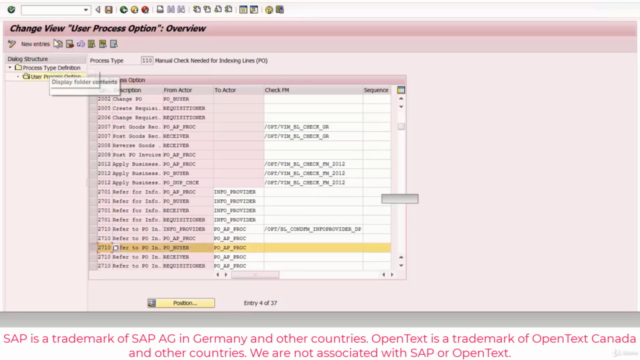Click the Select Block icon
This screenshot has height=360, width=640.
pyautogui.click(x=102, y=44)
